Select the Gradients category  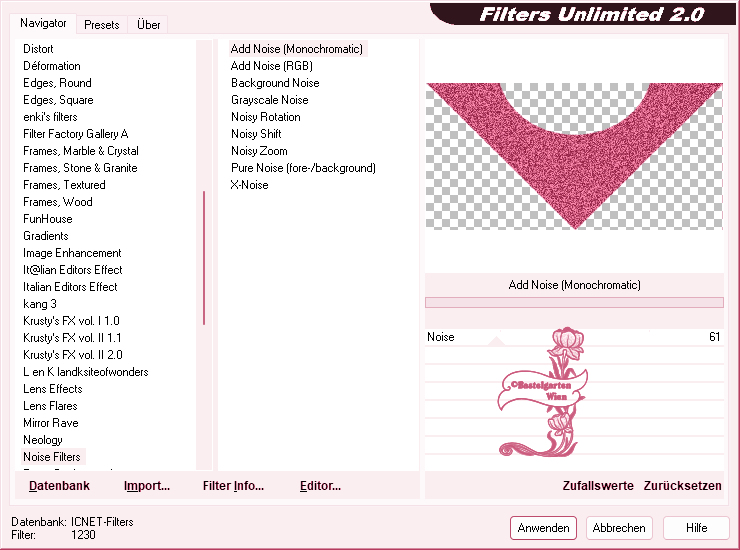tap(46, 236)
